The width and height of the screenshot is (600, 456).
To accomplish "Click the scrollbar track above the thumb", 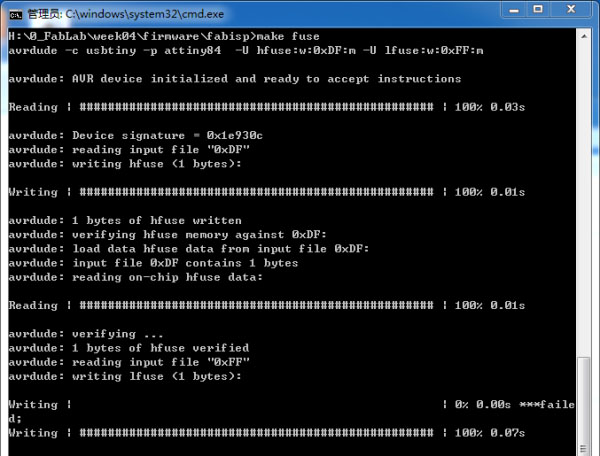I will click(584, 199).
